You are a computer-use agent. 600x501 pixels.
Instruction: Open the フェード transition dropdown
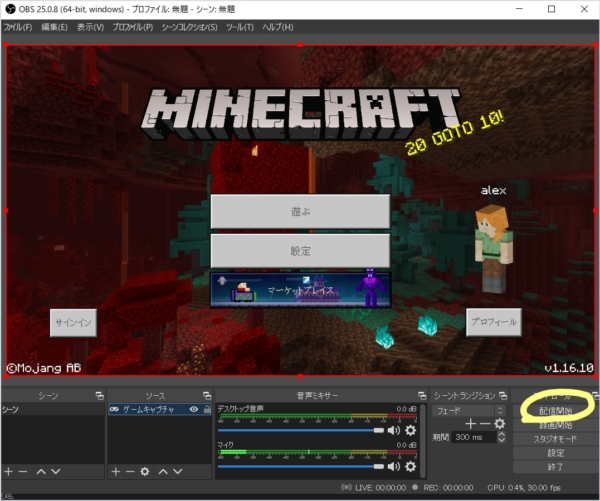pos(469,411)
